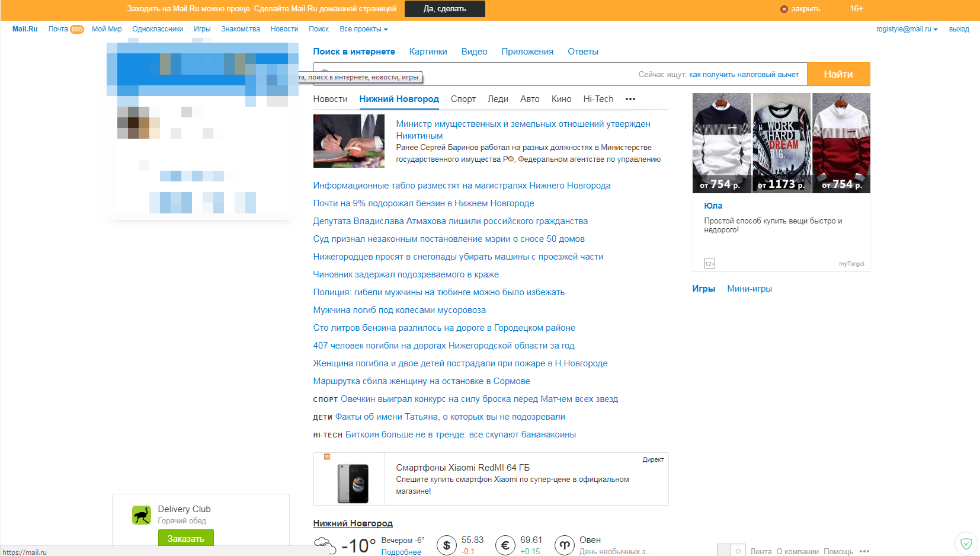This screenshot has height=556, width=980.
Task: Click Да, сделать button
Action: coord(444,9)
